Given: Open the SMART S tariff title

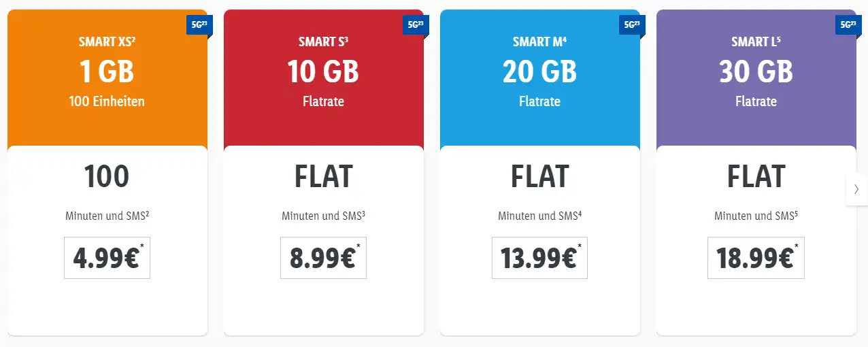Looking at the screenshot, I should tap(323, 42).
